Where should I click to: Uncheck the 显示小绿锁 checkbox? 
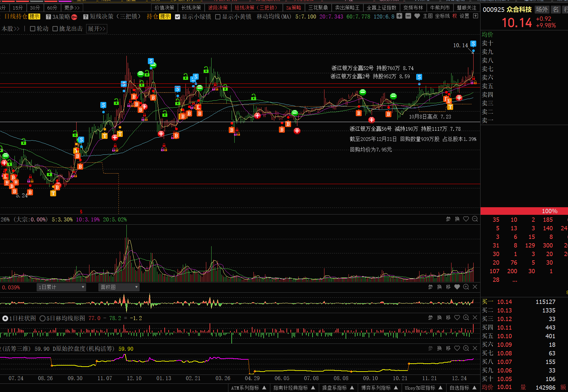[x=178, y=17]
